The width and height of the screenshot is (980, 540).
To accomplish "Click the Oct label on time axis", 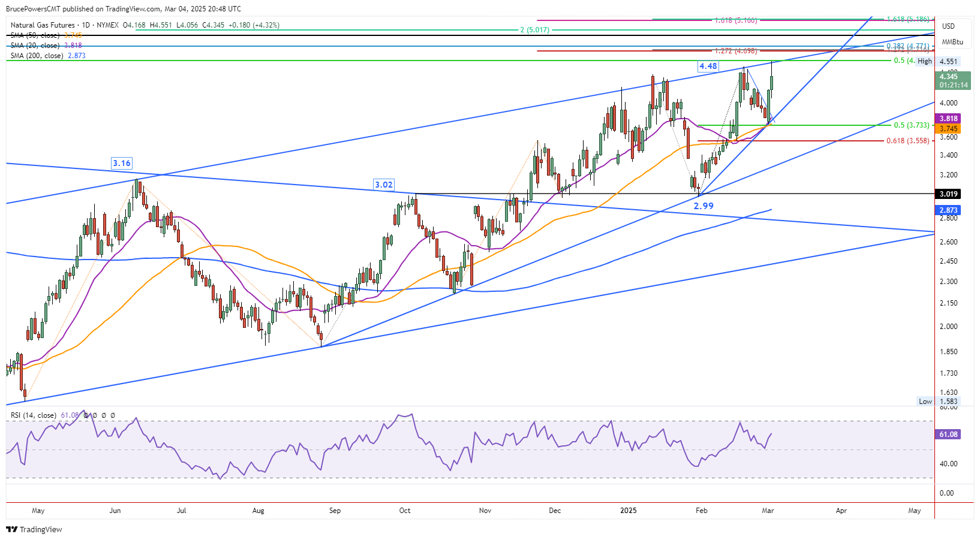I will pos(405,511).
